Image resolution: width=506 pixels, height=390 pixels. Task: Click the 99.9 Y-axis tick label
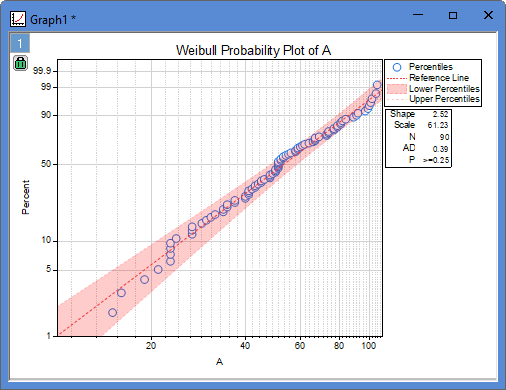(42, 71)
